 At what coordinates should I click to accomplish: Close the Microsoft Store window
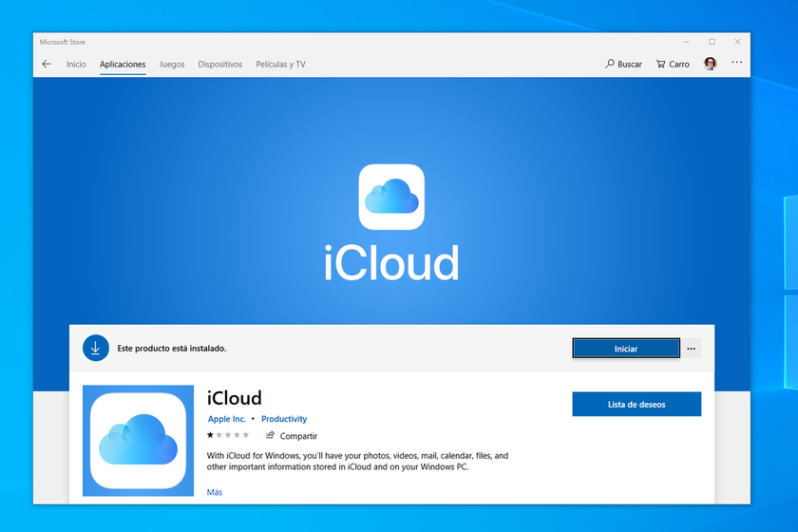(x=737, y=42)
